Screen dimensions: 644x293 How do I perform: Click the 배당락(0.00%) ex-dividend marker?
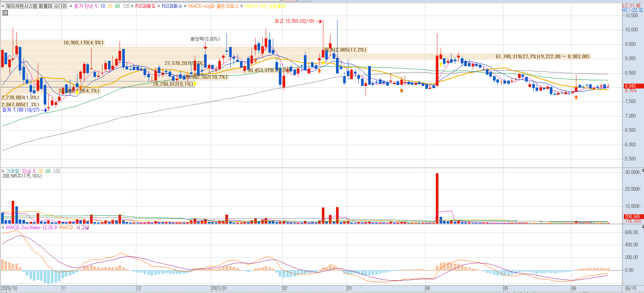pyautogui.click(x=205, y=39)
